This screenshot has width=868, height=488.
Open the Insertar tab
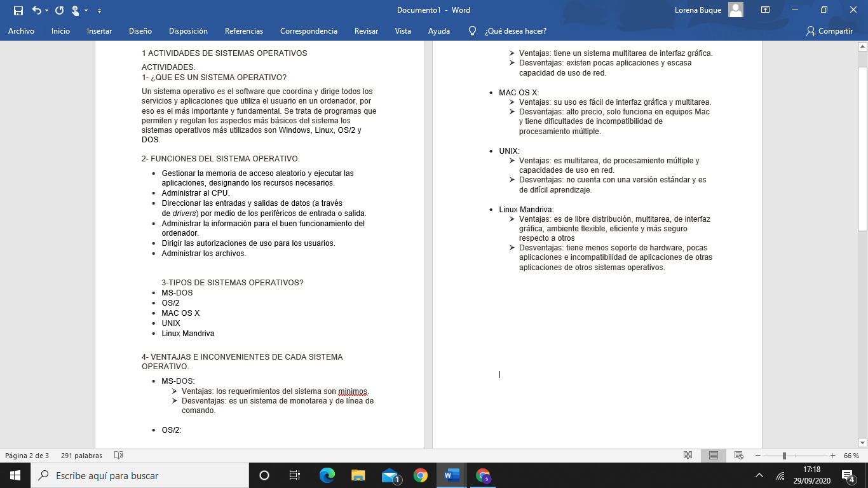pyautogui.click(x=99, y=31)
